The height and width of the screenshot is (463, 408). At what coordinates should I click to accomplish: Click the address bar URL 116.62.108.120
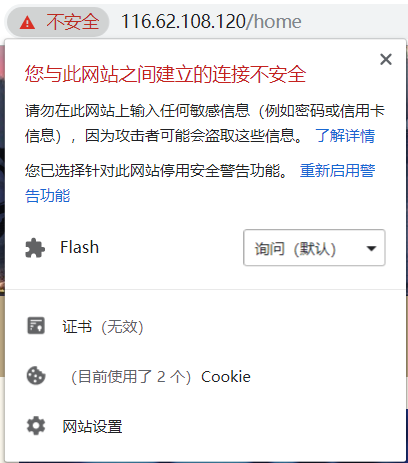pos(183,22)
